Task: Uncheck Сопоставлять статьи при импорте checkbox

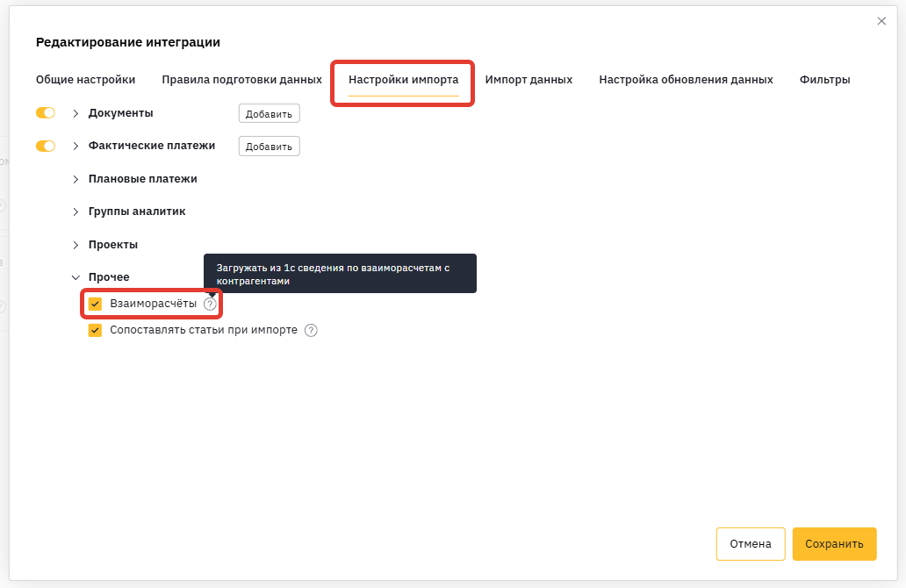Action: [96, 330]
